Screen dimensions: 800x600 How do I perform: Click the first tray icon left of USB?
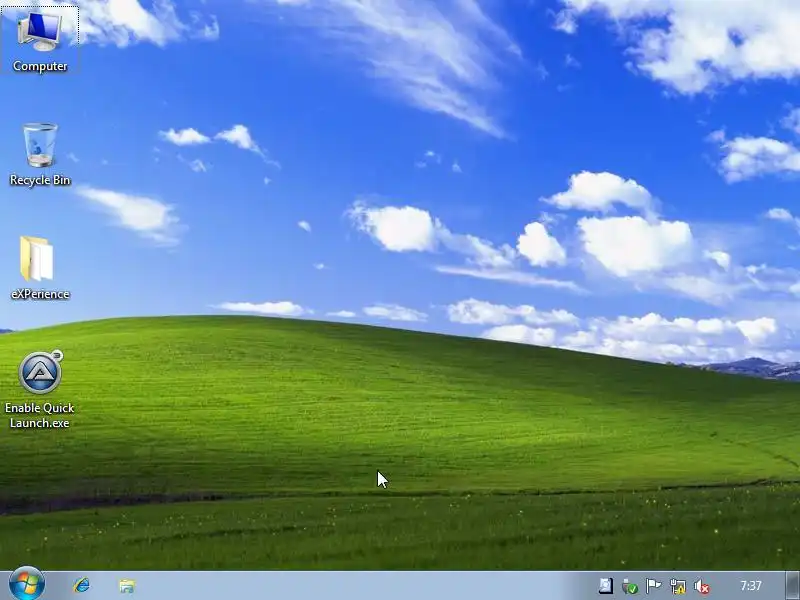[x=606, y=586]
